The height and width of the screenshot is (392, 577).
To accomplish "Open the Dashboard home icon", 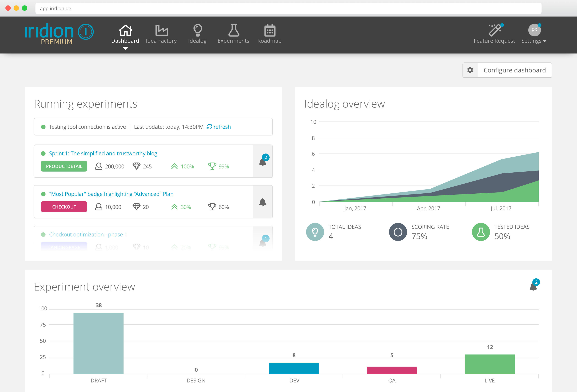I will click(125, 30).
